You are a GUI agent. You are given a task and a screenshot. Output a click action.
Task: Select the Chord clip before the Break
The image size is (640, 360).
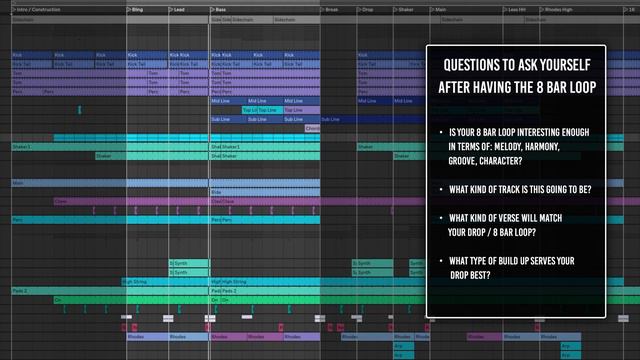(312, 129)
